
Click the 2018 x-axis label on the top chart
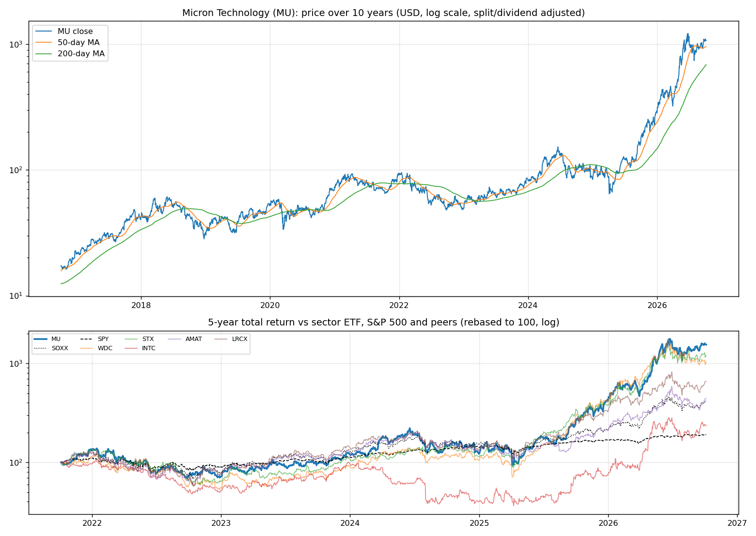pyautogui.click(x=141, y=306)
